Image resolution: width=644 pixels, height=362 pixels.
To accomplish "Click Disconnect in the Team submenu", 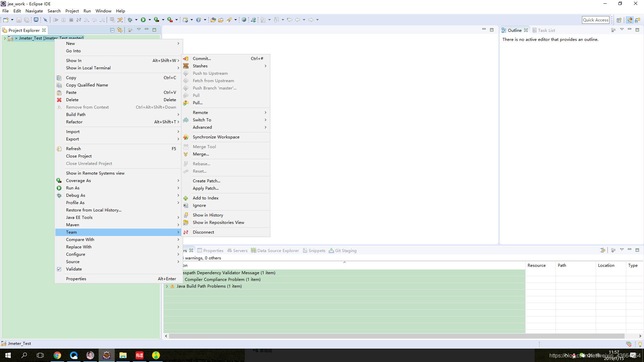I will pyautogui.click(x=226, y=232).
